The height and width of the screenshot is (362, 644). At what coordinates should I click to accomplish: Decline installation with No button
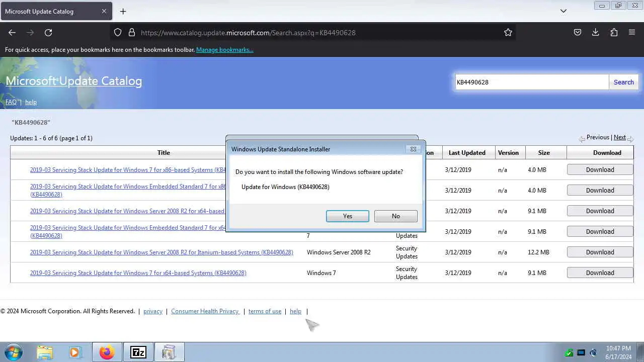pyautogui.click(x=396, y=216)
